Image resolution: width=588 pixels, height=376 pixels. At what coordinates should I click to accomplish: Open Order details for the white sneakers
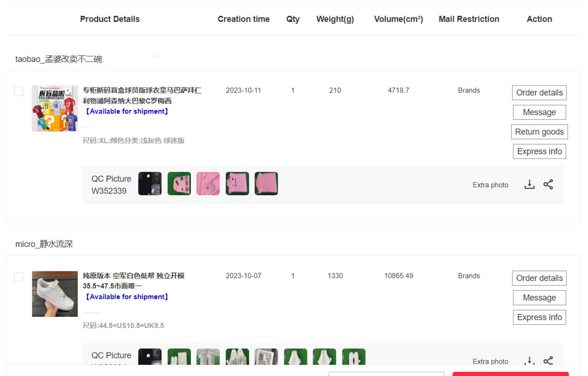click(539, 278)
